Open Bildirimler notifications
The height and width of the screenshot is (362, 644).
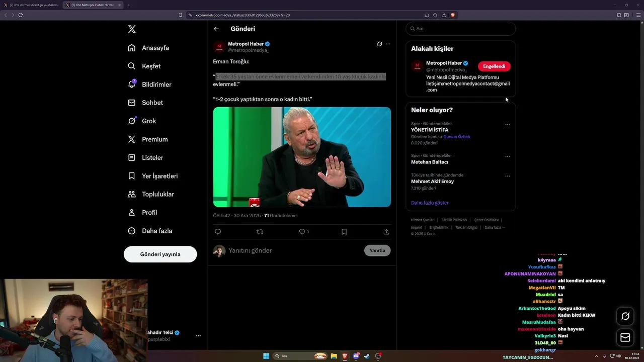tap(149, 84)
